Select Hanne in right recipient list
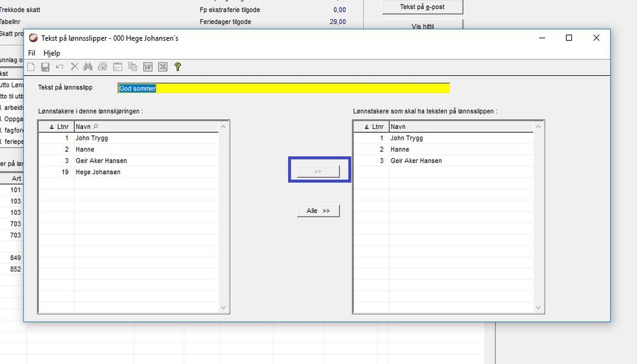This screenshot has height=364, width=637. pyautogui.click(x=400, y=150)
